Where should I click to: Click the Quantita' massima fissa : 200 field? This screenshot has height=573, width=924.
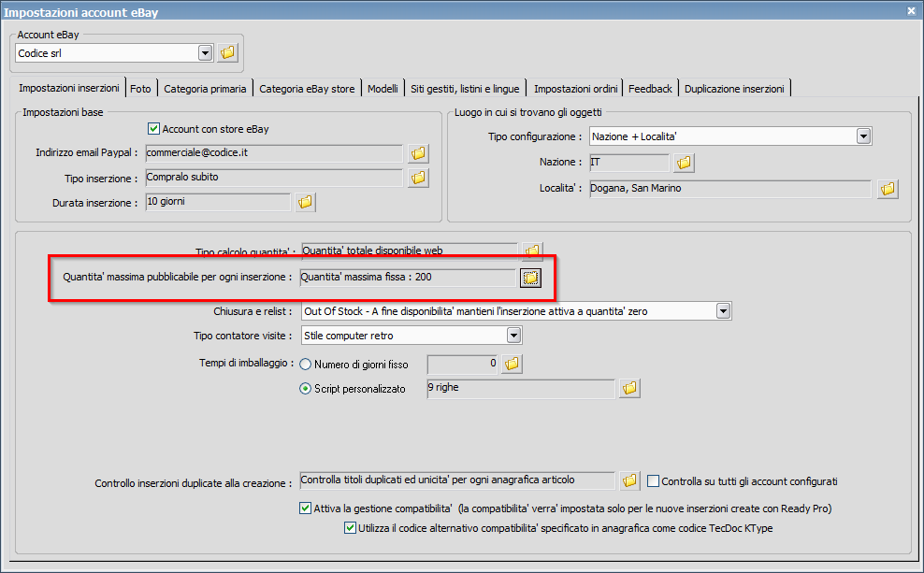click(x=408, y=278)
